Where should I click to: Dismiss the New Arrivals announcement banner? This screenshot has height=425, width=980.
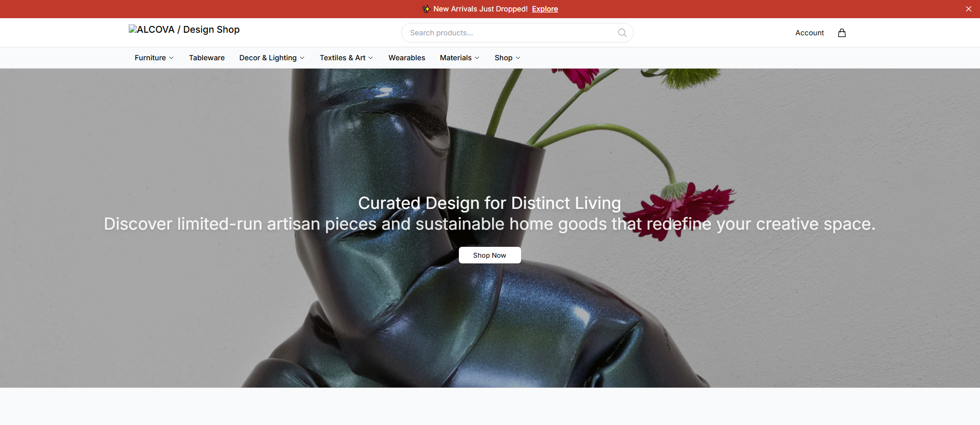click(969, 9)
